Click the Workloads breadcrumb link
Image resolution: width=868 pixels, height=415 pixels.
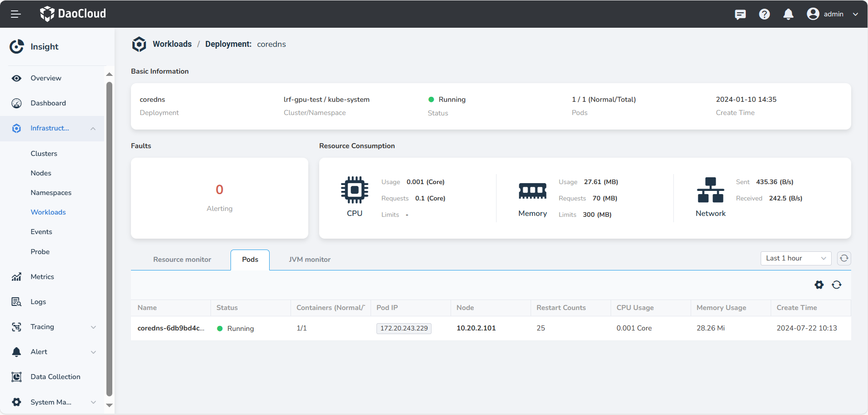(x=172, y=44)
